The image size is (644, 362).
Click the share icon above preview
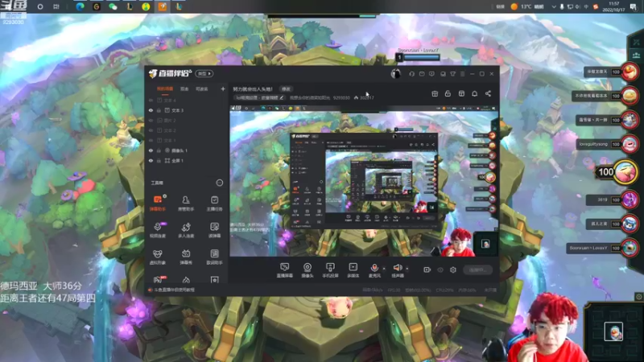pos(488,93)
